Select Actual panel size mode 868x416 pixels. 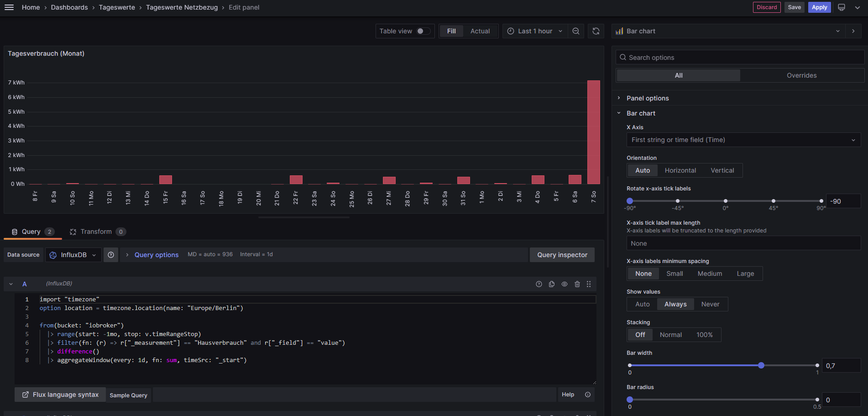[480, 31]
